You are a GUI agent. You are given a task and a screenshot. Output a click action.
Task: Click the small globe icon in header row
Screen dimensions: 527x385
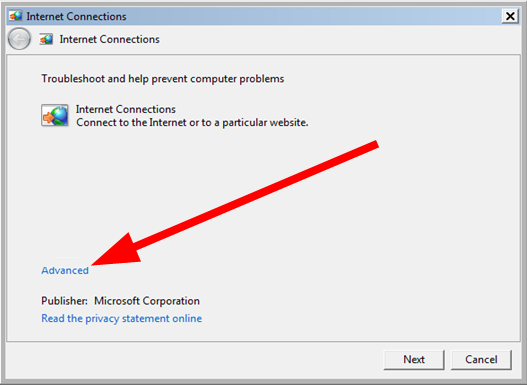coord(46,39)
